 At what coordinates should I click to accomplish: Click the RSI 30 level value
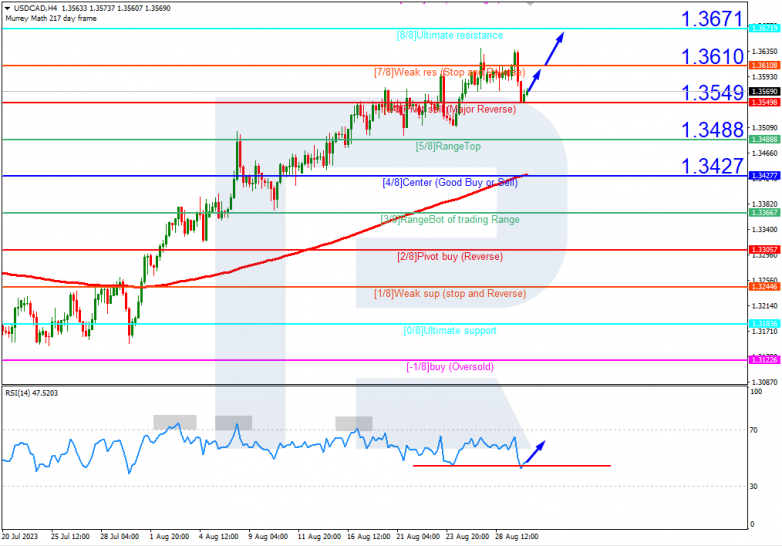754,486
